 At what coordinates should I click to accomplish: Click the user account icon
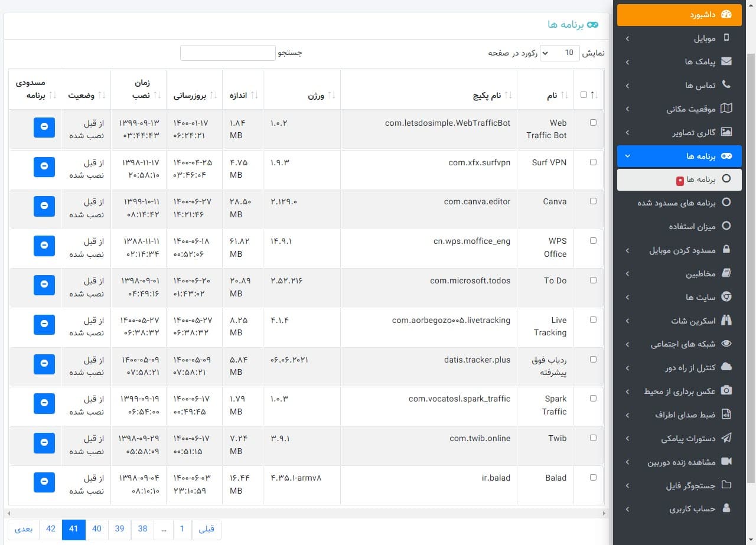point(726,508)
